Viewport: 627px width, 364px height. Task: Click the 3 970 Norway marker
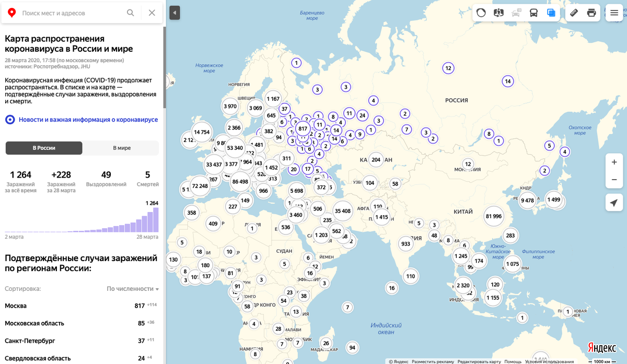click(x=230, y=107)
